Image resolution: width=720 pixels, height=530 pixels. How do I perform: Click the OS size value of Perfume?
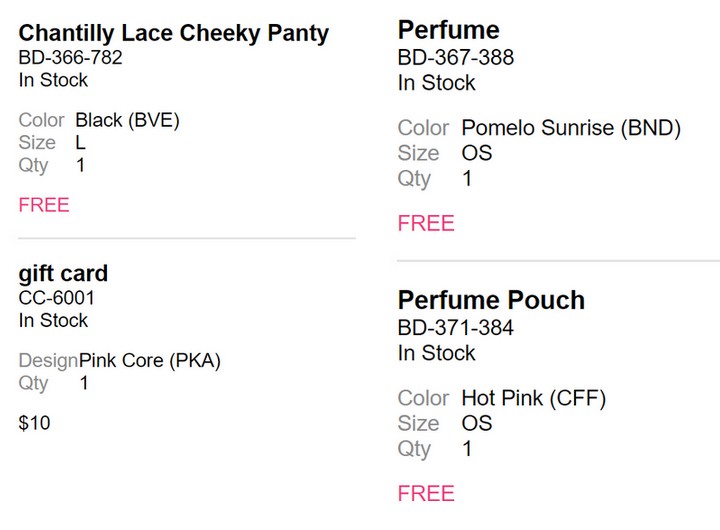click(477, 153)
